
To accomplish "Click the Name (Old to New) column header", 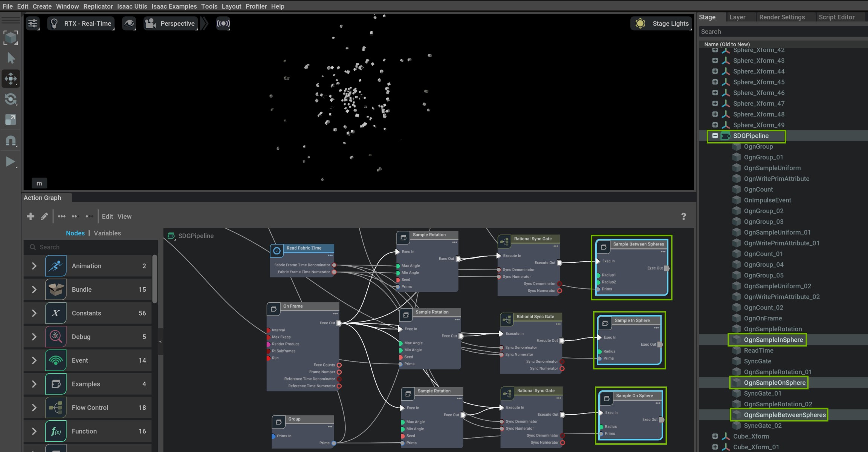I will tap(727, 44).
